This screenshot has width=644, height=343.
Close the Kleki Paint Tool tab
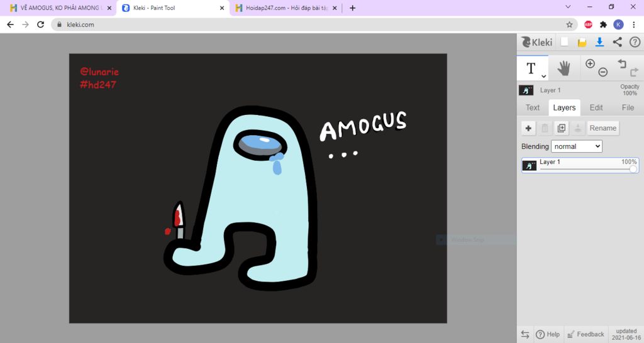[222, 8]
